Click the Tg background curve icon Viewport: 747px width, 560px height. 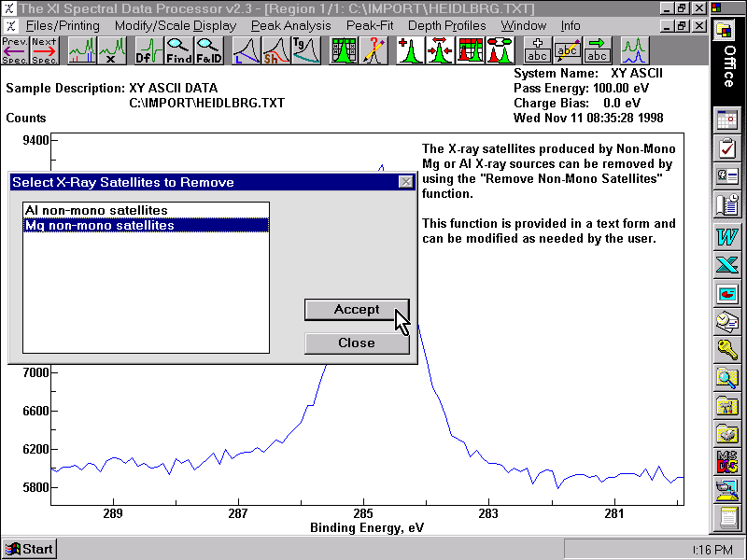[x=306, y=50]
